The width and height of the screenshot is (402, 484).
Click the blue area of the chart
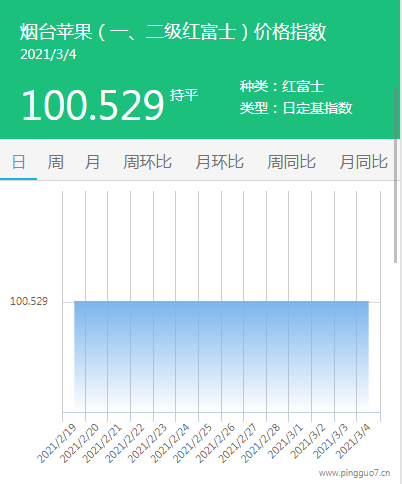pyautogui.click(x=221, y=356)
